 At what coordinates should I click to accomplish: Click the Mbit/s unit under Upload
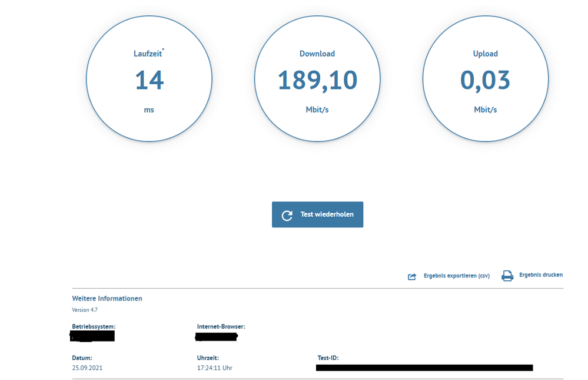[485, 110]
